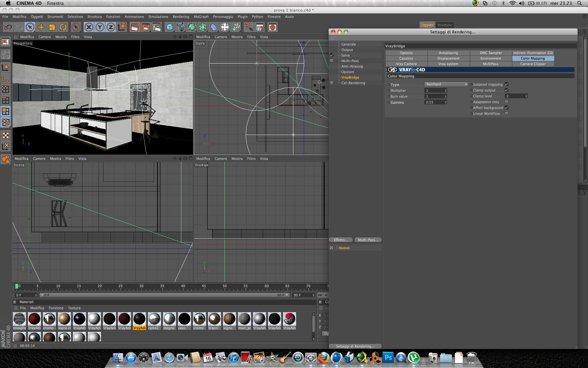Select the legno material thumbnail
Screen dimensions: 588x368
229,319
